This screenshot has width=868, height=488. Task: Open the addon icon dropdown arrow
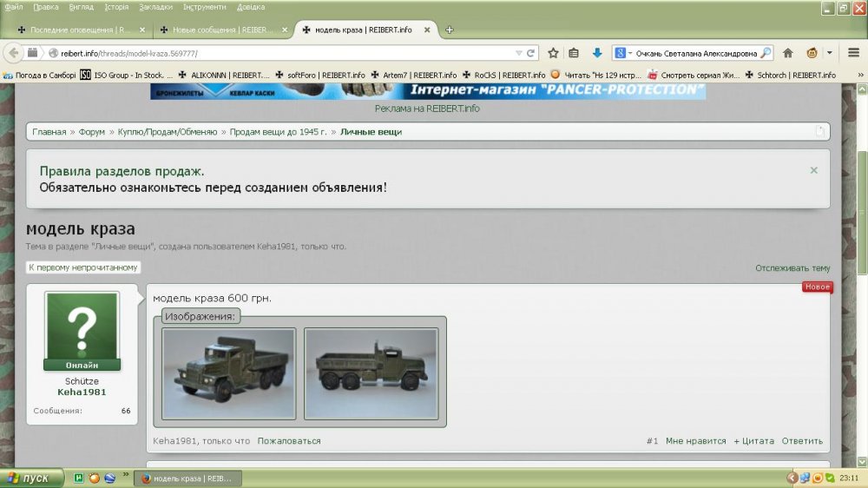click(x=829, y=53)
